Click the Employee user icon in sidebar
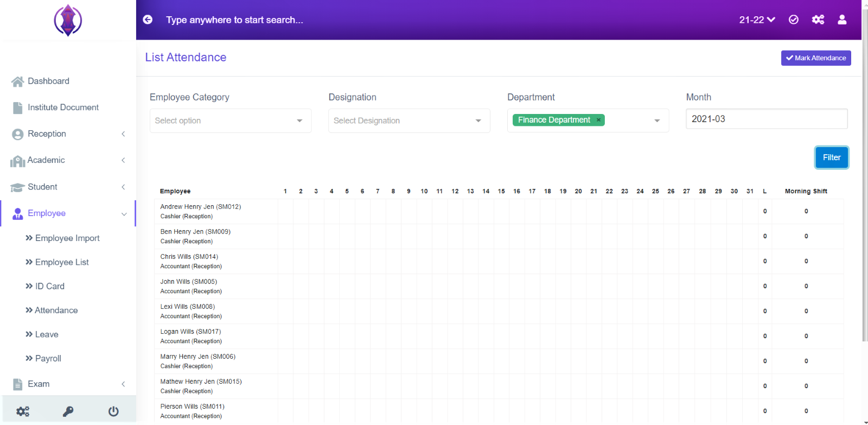The height and width of the screenshot is (425, 868). [17, 213]
